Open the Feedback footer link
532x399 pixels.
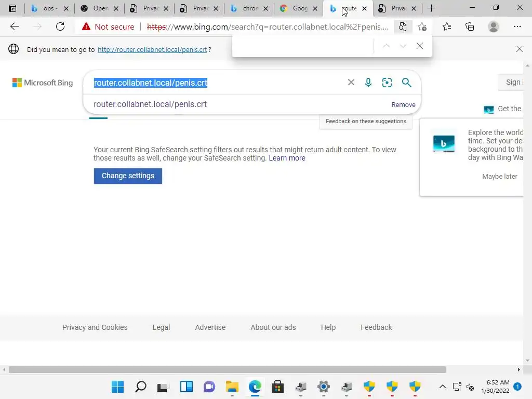tap(376, 327)
